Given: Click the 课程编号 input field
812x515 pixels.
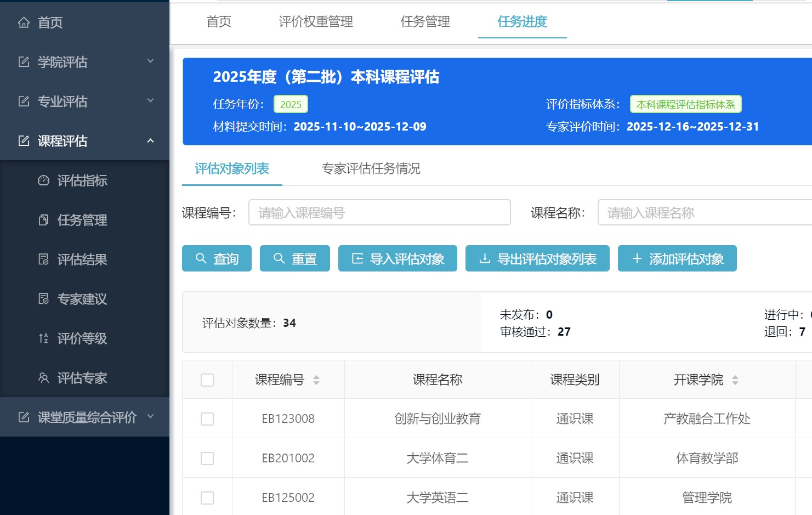Looking at the screenshot, I should tap(379, 213).
